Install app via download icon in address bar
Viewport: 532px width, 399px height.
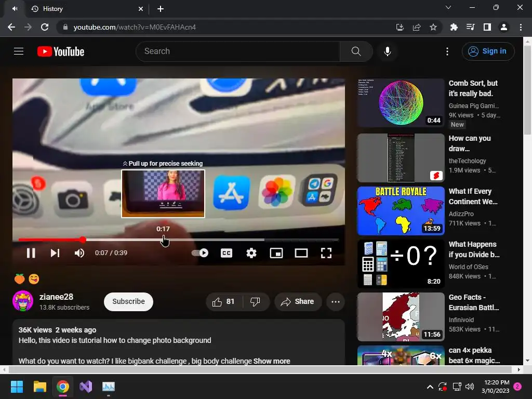pyautogui.click(x=400, y=27)
